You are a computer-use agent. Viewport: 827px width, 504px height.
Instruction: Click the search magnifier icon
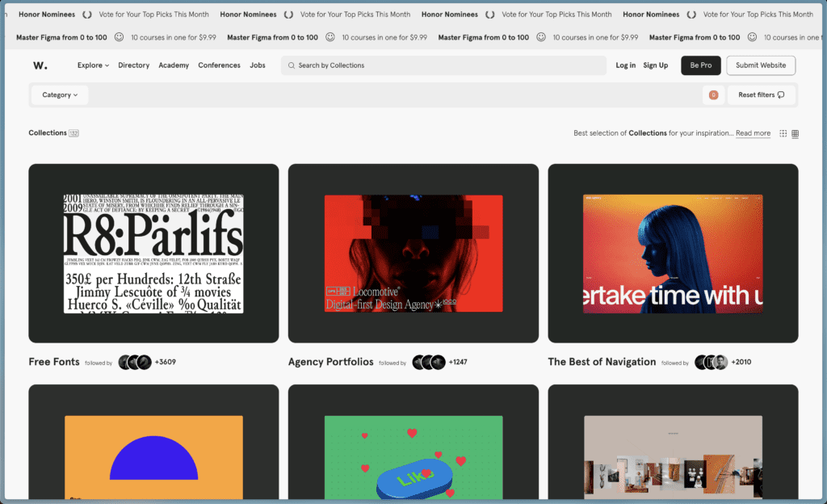tap(291, 65)
